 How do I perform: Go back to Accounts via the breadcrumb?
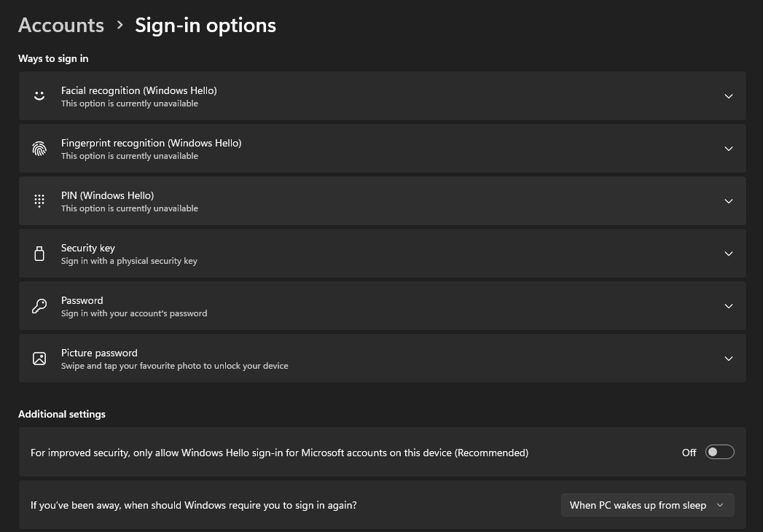[60, 25]
